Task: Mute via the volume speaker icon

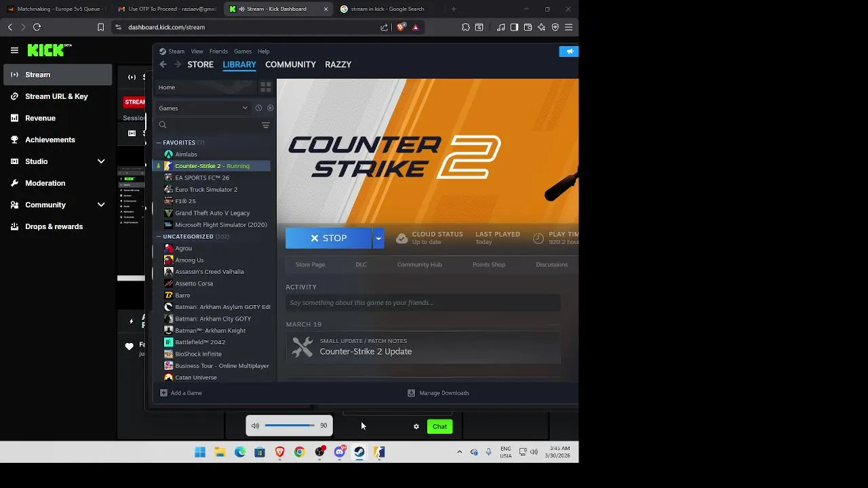Action: 255,426
